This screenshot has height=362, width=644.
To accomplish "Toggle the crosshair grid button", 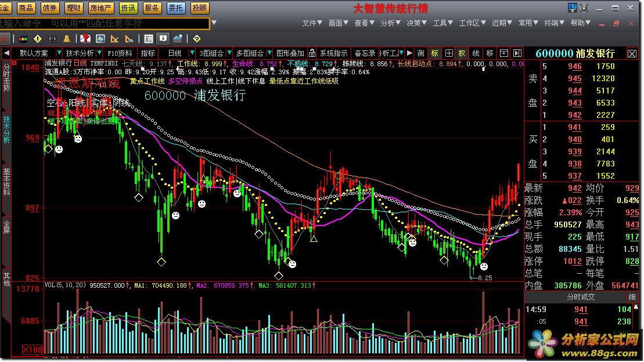I will pyautogui.click(x=448, y=53).
